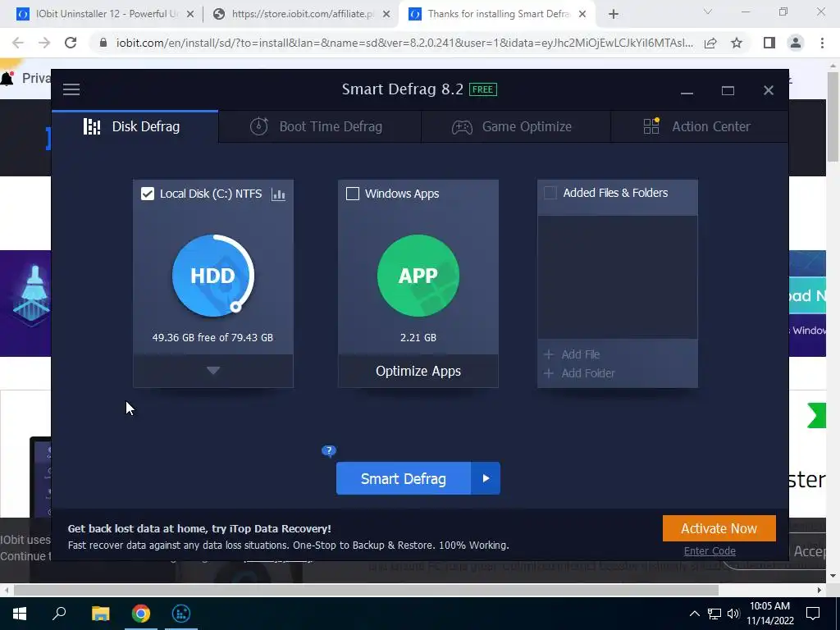The width and height of the screenshot is (840, 630).
Task: Click Add File option
Action: click(x=572, y=354)
